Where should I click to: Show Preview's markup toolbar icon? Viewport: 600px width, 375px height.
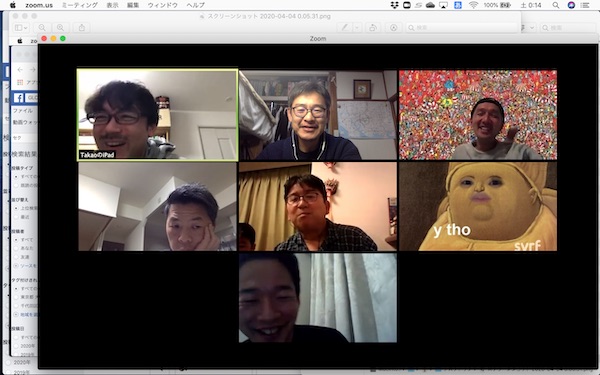[393, 28]
